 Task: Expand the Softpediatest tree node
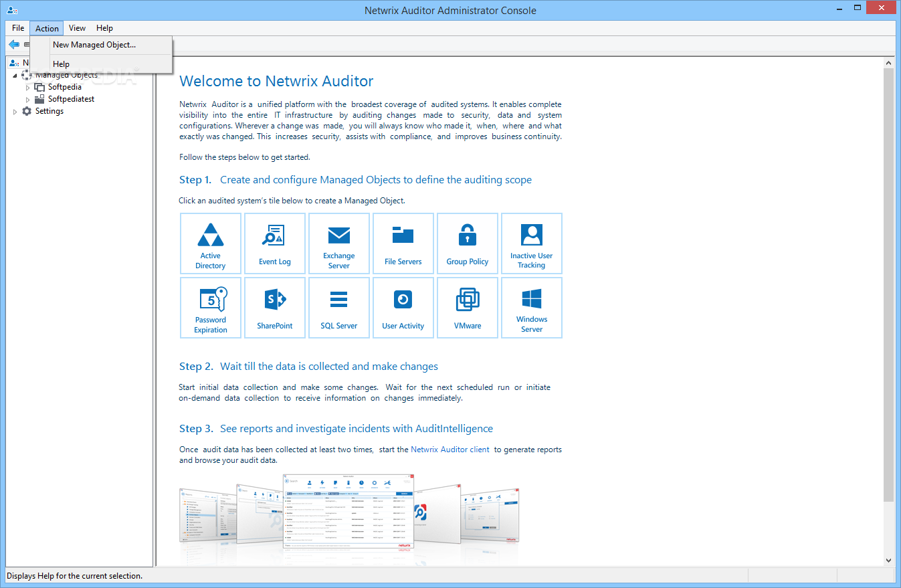click(28, 100)
